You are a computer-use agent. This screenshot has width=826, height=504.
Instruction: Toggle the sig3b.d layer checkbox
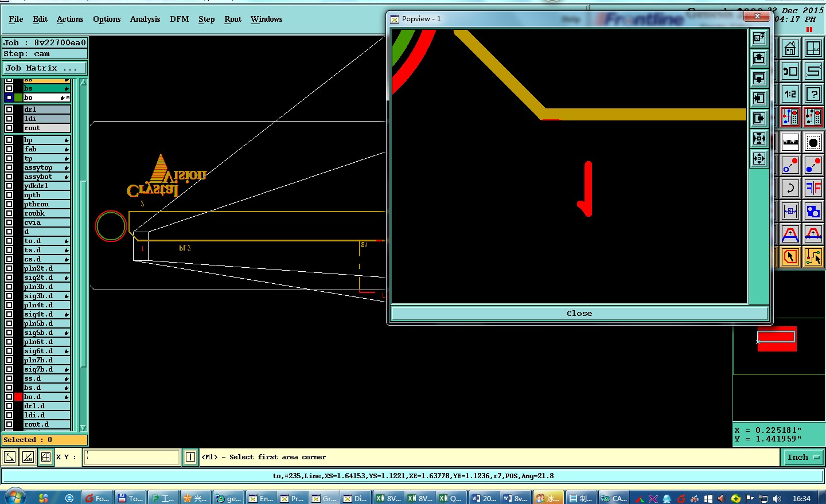(9, 296)
